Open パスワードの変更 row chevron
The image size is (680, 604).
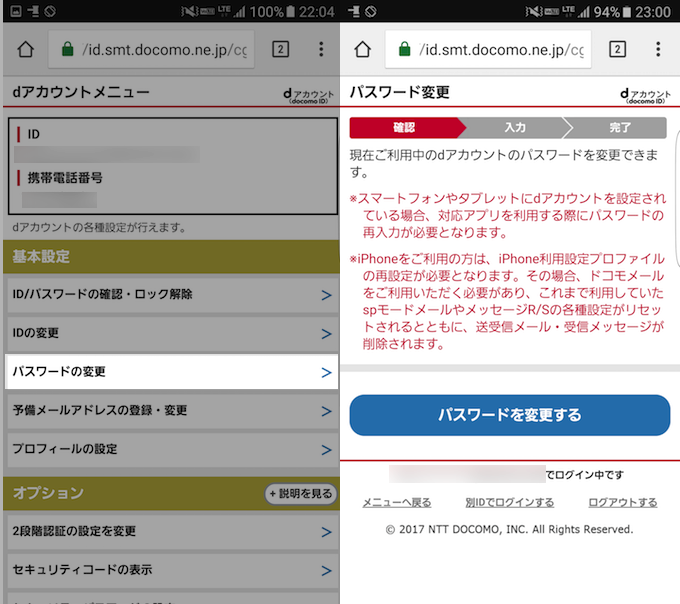click(x=325, y=372)
